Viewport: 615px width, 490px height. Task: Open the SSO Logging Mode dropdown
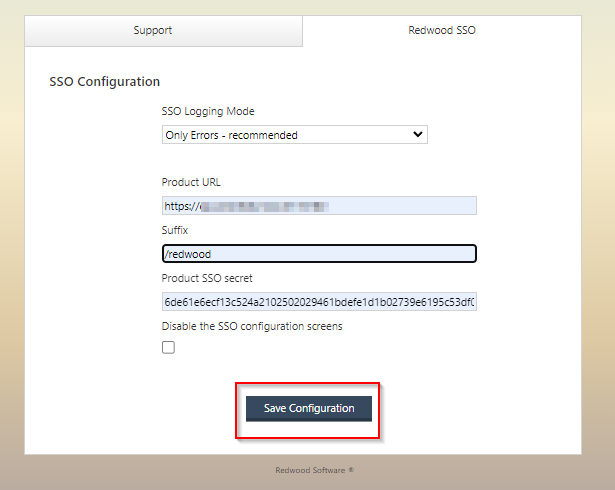pos(295,135)
